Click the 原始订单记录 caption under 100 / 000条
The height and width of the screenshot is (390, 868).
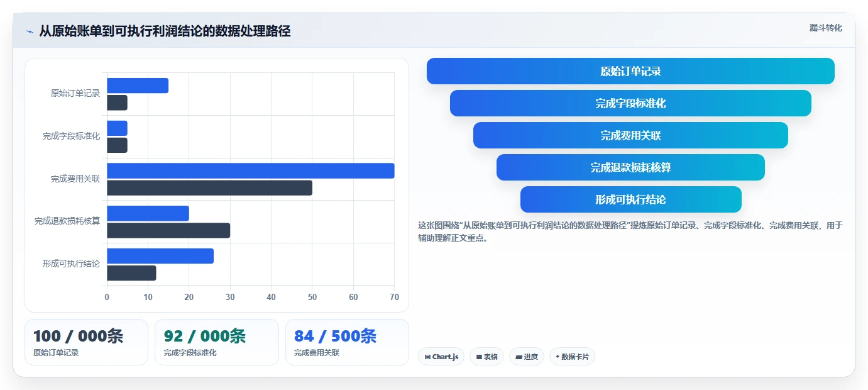[x=56, y=353]
